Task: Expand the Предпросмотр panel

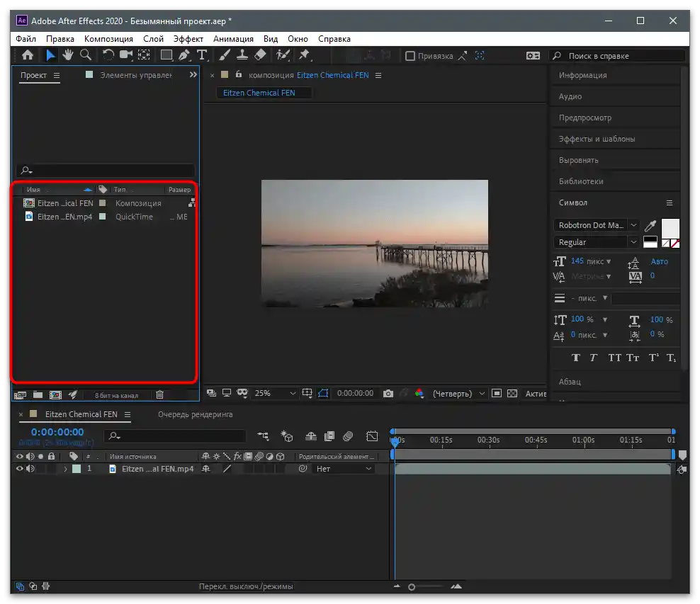Action: [x=585, y=118]
